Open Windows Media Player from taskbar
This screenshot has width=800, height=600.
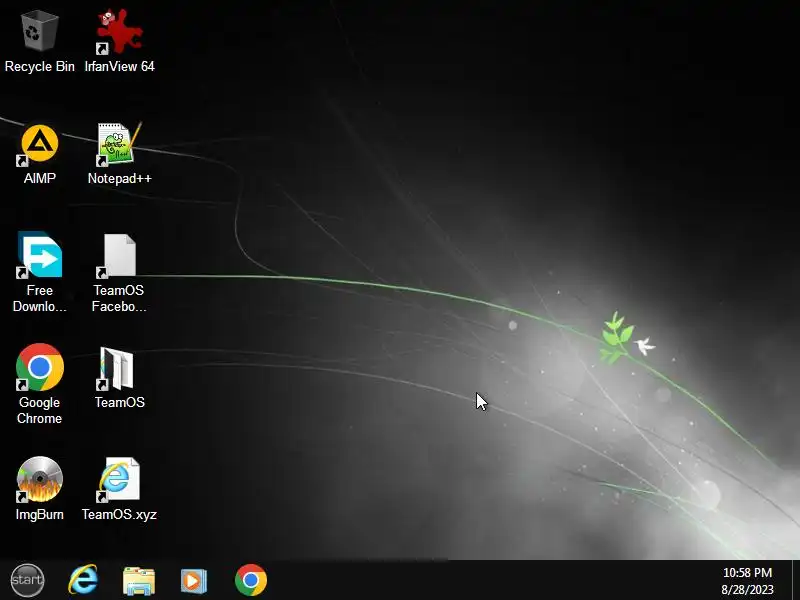(194, 581)
